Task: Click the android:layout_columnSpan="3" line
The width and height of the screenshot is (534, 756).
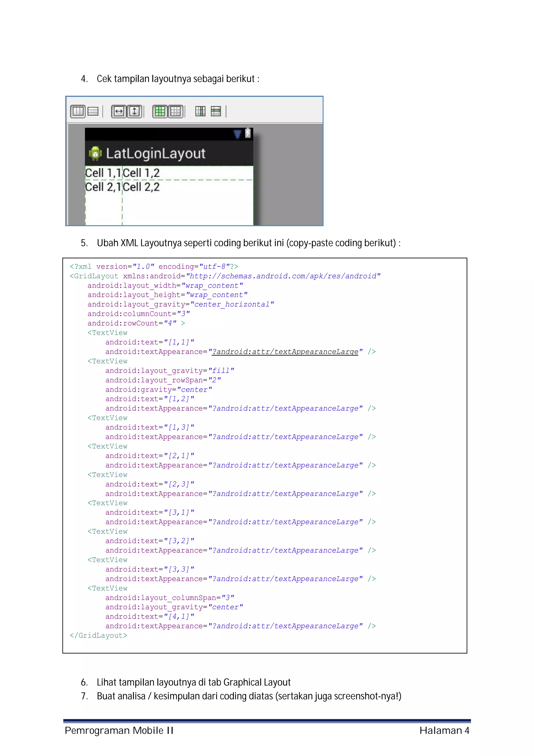Action: pyautogui.click(x=170, y=598)
